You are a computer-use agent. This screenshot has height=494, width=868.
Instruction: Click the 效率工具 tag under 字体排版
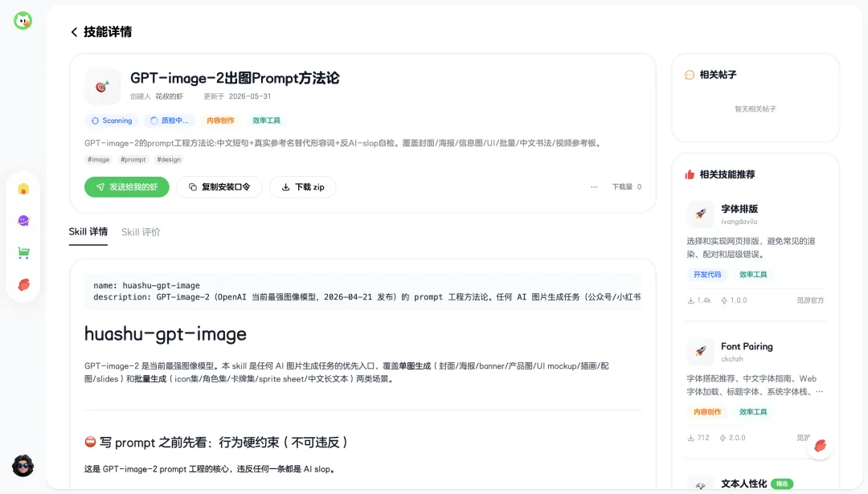click(x=753, y=275)
